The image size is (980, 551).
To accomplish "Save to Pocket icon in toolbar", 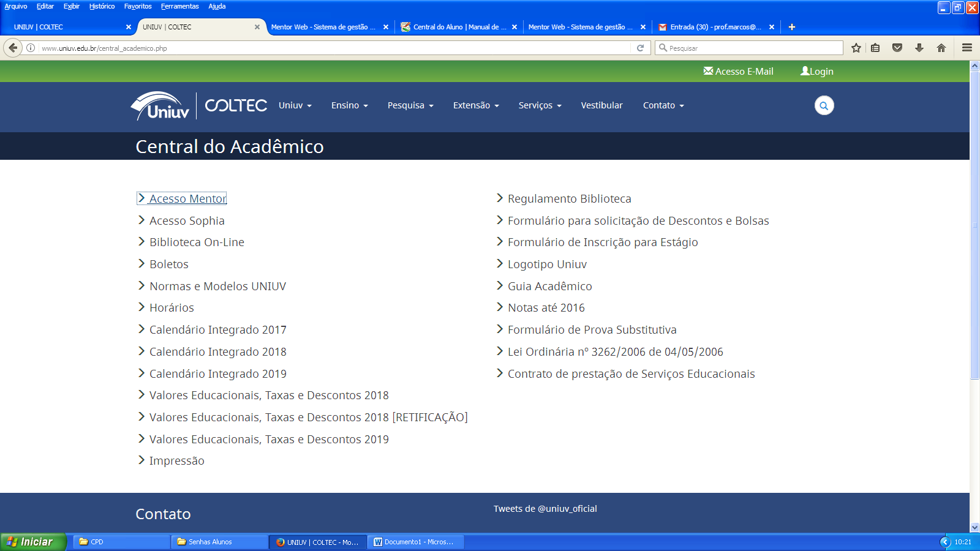I will (897, 48).
